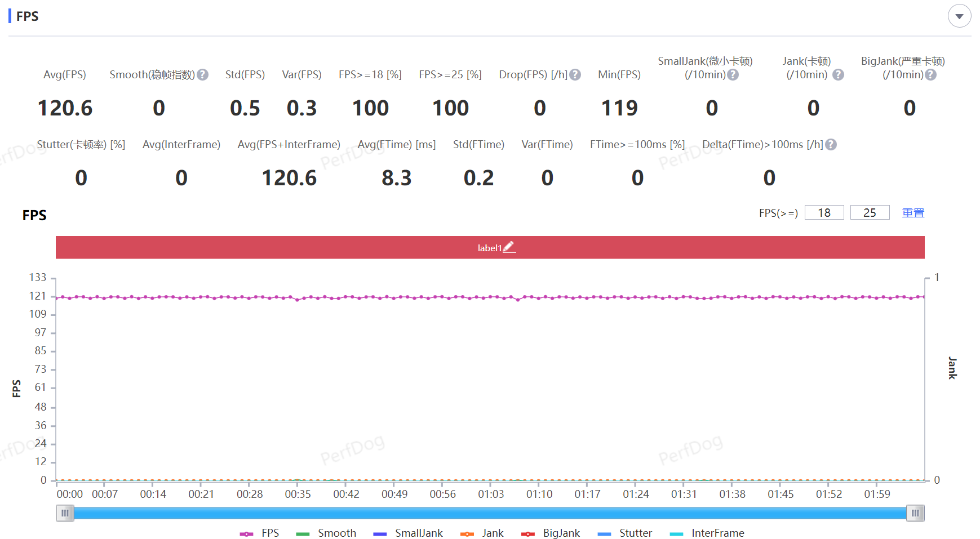Toggle Stutter series in the legend
This screenshot has height=539, width=980.
pyautogui.click(x=624, y=533)
